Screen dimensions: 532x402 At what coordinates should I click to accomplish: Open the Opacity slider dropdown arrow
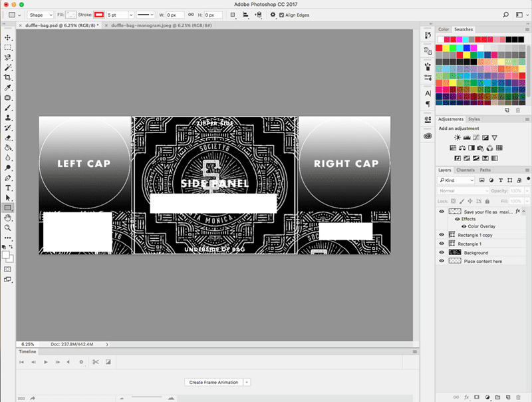coord(527,191)
